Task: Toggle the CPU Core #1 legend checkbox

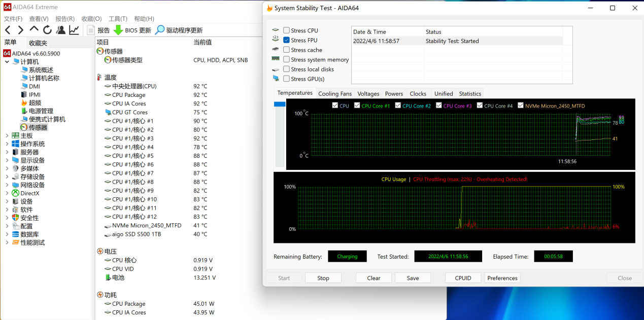Action: tap(357, 105)
